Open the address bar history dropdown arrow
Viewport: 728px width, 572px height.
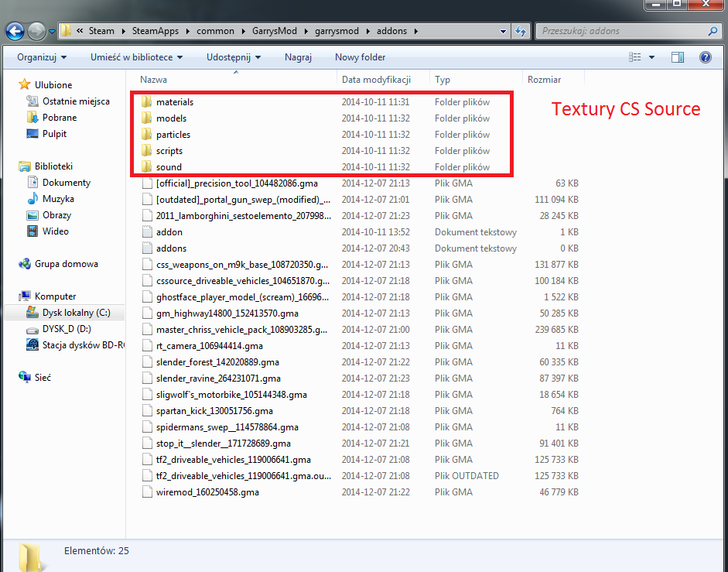coord(503,31)
